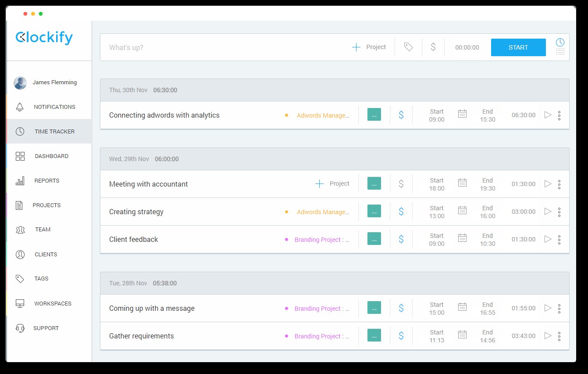The image size is (588, 374).
Task: Open the three-dot menu for Coming up with a message
Action: point(559,308)
